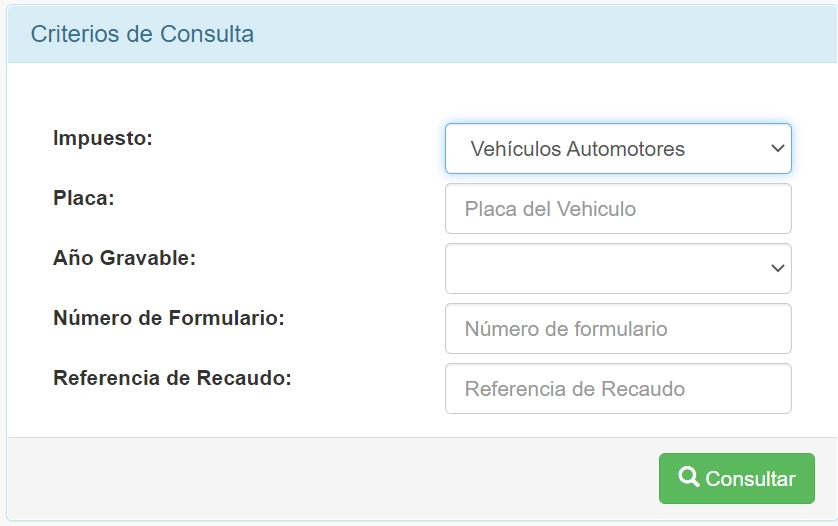The width and height of the screenshot is (838, 526).
Task: Click the Impuesto label
Action: pos(102,138)
